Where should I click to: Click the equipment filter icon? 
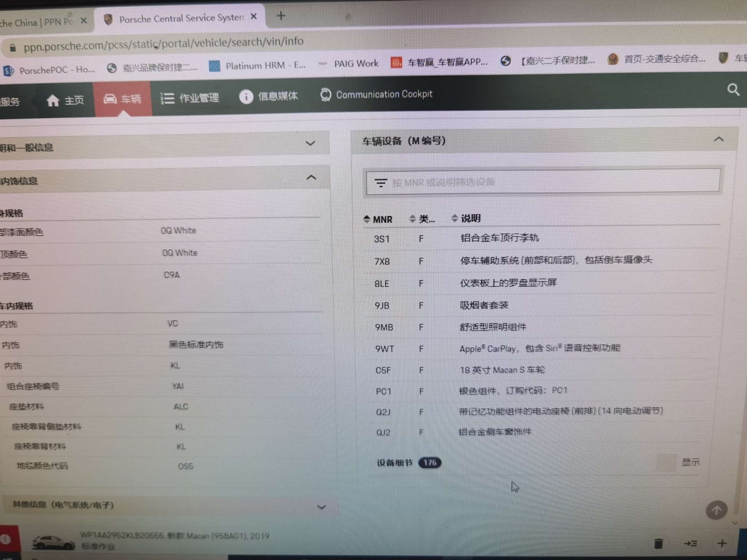(x=381, y=183)
